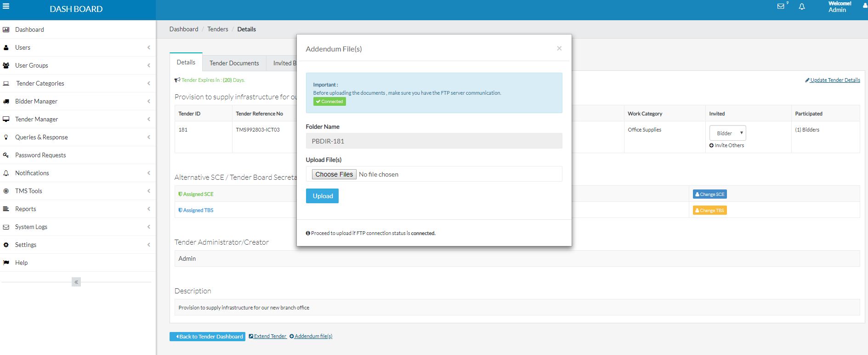This screenshot has height=355, width=868.
Task: Click the pencil icon beside Update Tender Details
Action: pyautogui.click(x=807, y=80)
